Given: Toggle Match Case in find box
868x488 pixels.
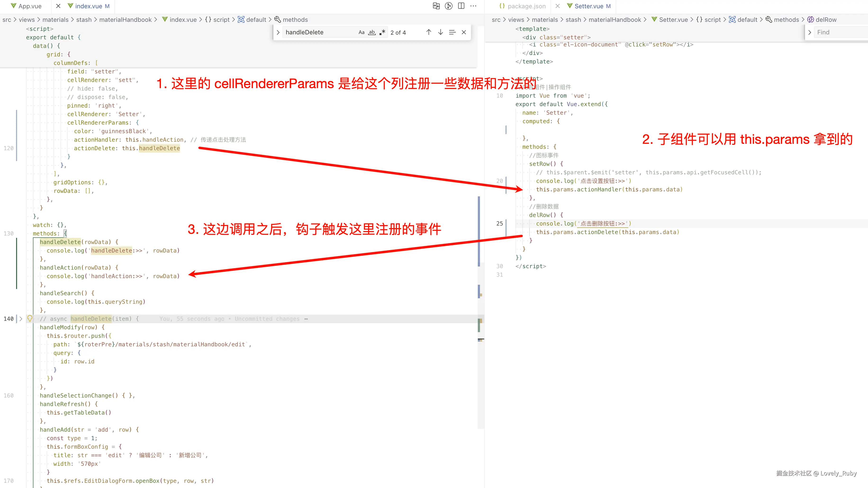Looking at the screenshot, I should point(361,32).
